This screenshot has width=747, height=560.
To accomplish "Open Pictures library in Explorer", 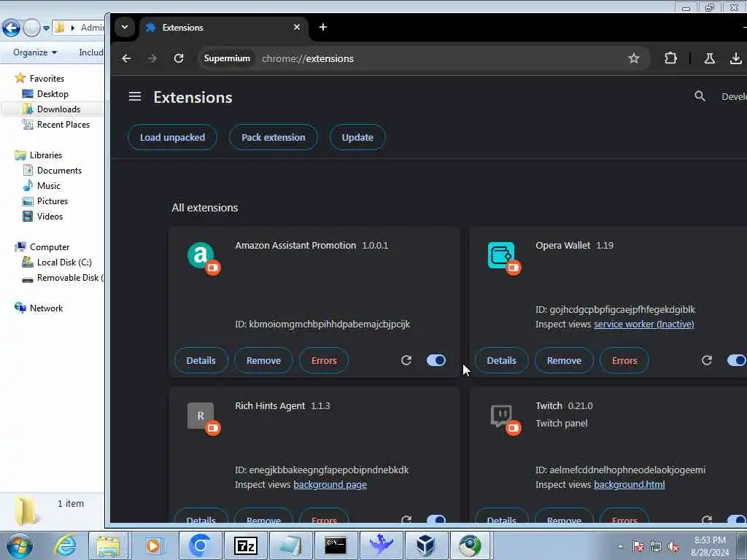I will 46,201.
